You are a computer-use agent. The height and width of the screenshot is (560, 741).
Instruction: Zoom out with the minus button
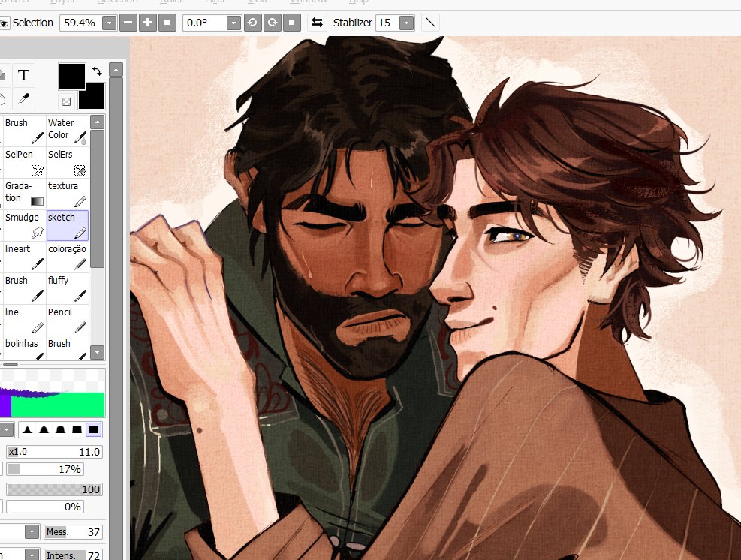point(128,23)
